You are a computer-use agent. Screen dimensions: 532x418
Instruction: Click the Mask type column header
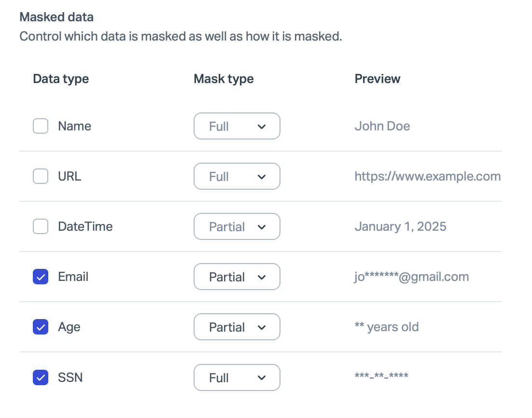coord(224,79)
